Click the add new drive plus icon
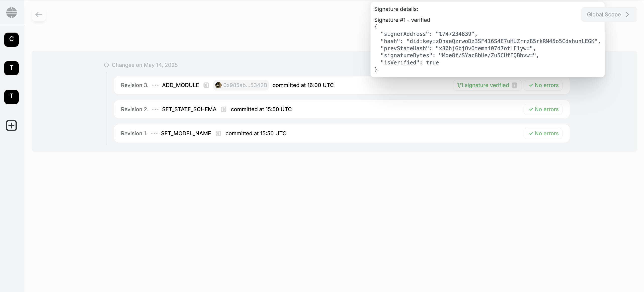 11,125
